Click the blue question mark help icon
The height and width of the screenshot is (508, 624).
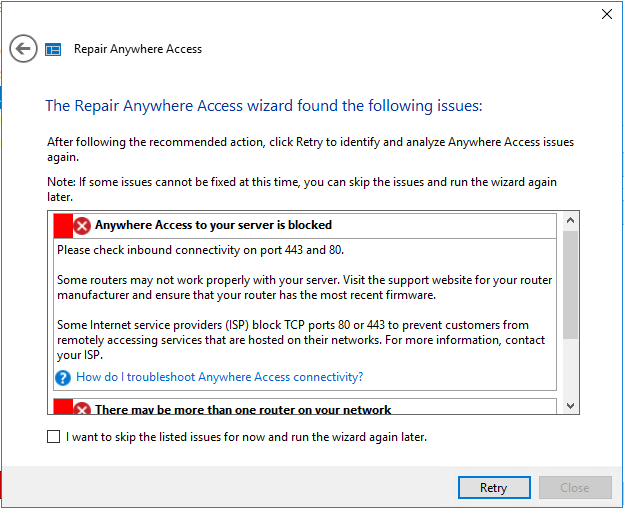pyautogui.click(x=63, y=378)
